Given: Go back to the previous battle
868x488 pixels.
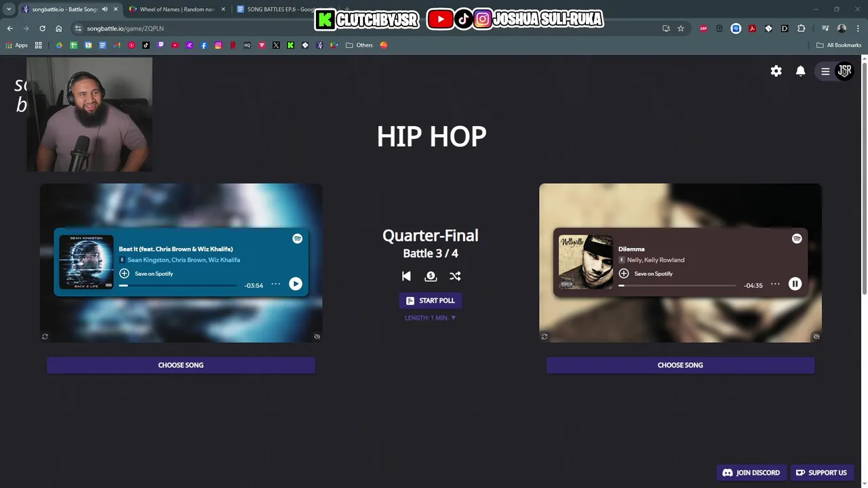Looking at the screenshot, I should [x=406, y=276].
